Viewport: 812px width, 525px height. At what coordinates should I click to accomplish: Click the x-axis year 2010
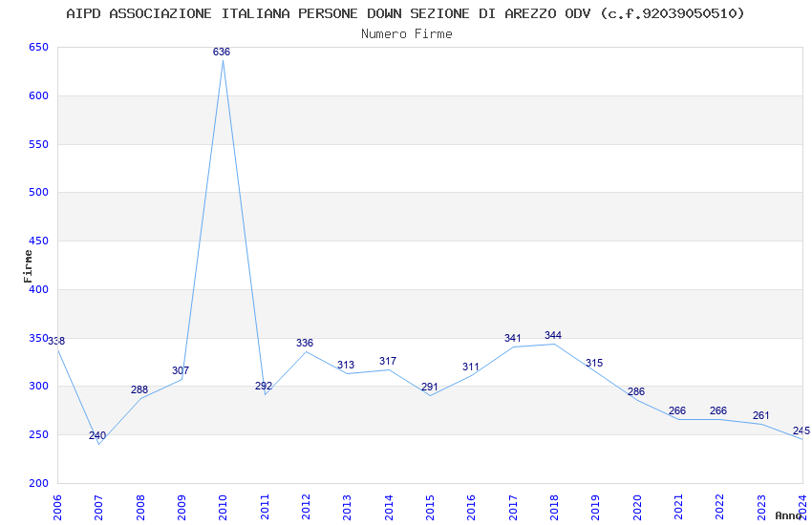tap(223, 507)
